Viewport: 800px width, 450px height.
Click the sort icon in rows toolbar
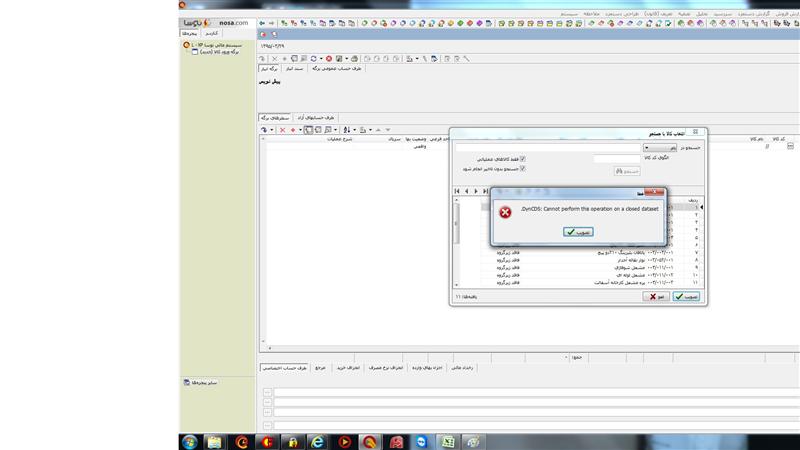(346, 130)
